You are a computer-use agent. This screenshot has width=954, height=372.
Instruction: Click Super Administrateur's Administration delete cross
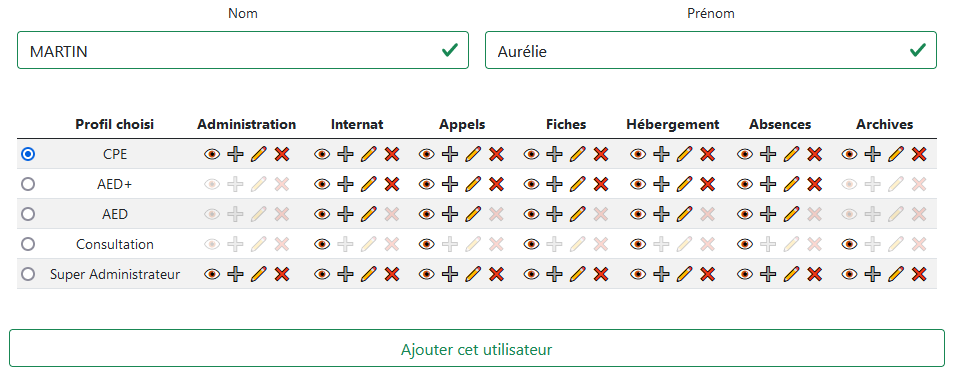281,275
